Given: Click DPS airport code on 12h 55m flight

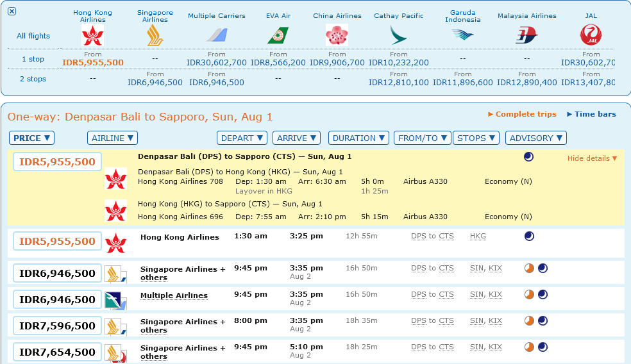Looking at the screenshot, I should click(x=419, y=236).
